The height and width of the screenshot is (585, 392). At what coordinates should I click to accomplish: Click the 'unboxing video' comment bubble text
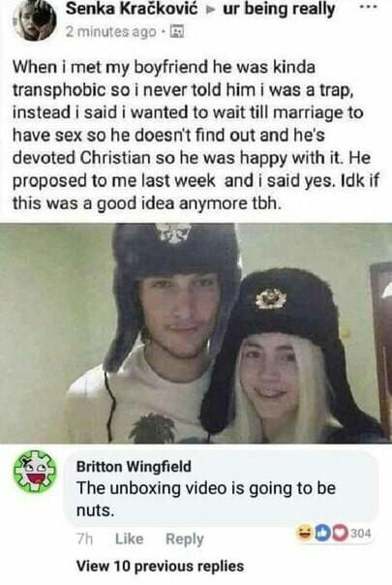(x=206, y=499)
